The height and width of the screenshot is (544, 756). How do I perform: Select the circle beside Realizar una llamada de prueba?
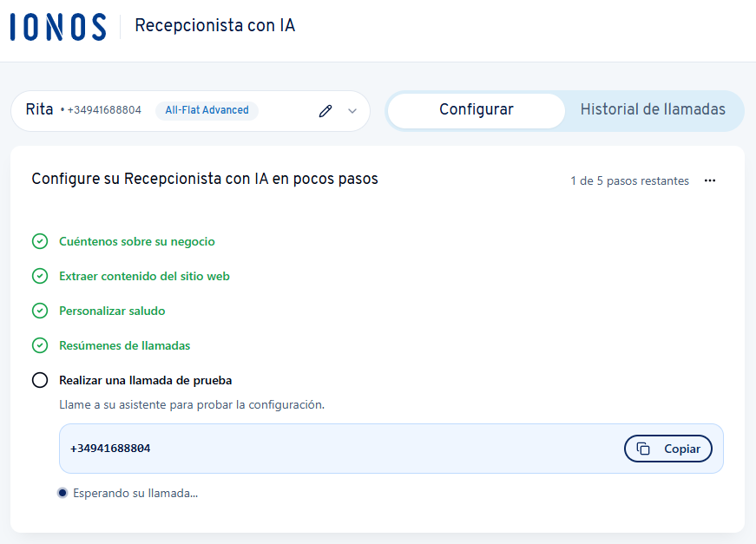click(x=39, y=380)
